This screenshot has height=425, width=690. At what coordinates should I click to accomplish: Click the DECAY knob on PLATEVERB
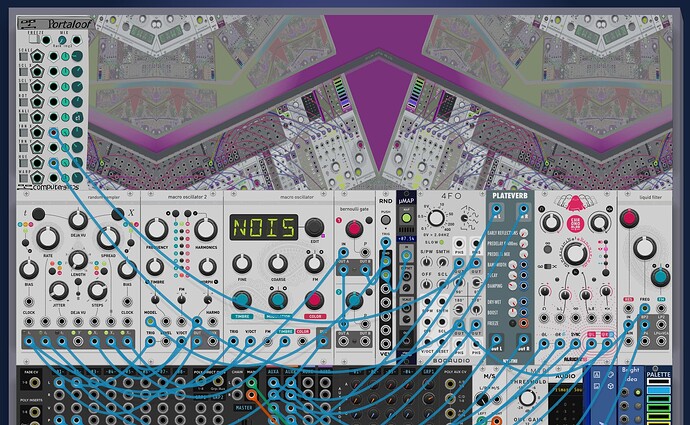513,275
